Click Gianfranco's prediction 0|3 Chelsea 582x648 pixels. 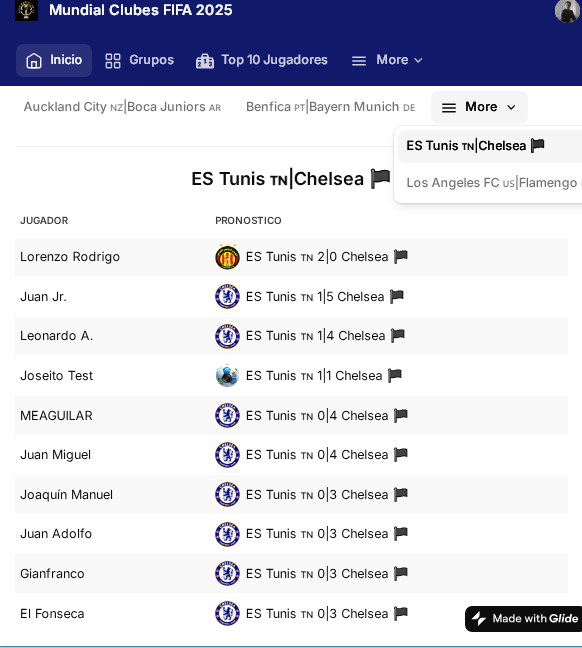coord(327,574)
